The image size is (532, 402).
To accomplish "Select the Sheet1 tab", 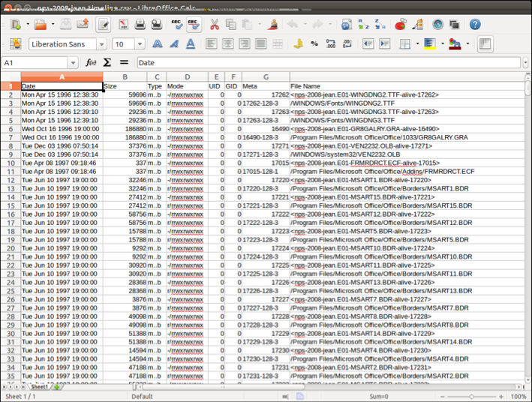I will (x=40, y=387).
